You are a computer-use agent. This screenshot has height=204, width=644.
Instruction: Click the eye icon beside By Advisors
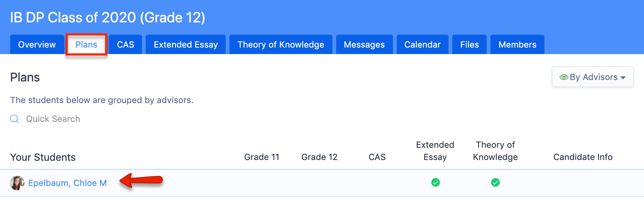pos(564,77)
